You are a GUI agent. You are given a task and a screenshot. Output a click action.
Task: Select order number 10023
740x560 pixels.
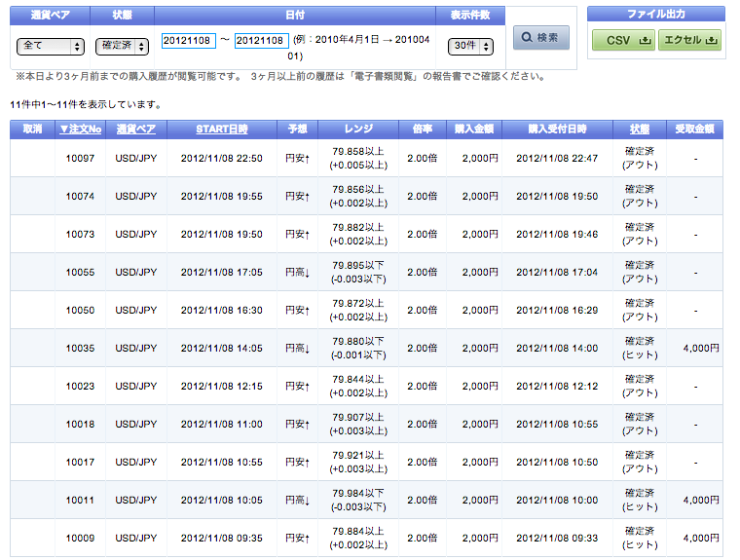coord(80,387)
